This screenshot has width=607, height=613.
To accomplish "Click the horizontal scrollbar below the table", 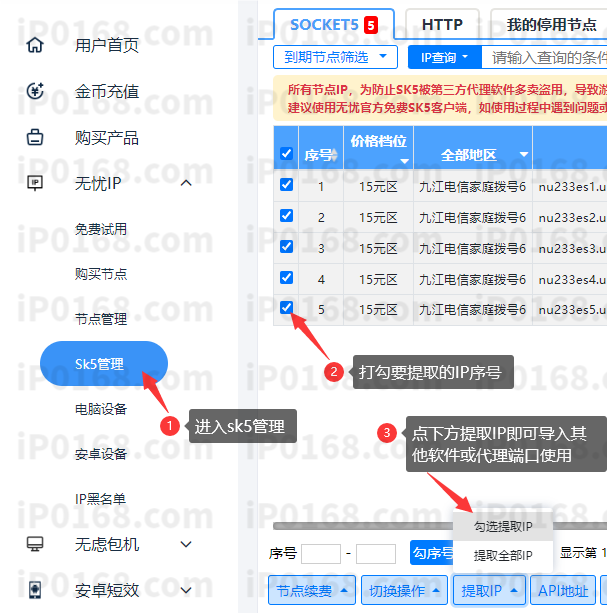I will (360, 525).
